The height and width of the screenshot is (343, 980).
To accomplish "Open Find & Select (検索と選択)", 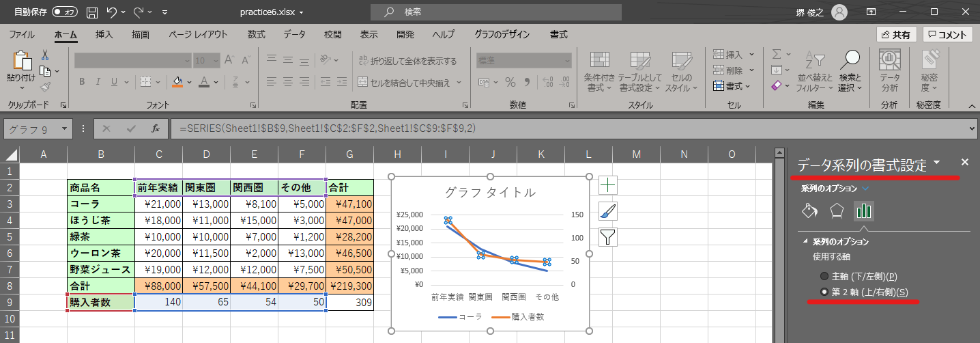I will tap(851, 71).
